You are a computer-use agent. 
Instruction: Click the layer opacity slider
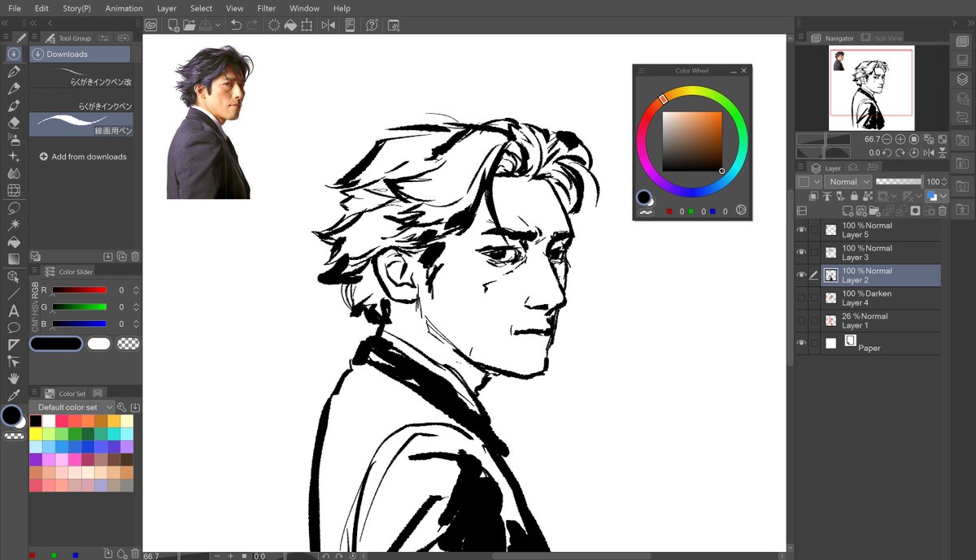click(899, 182)
